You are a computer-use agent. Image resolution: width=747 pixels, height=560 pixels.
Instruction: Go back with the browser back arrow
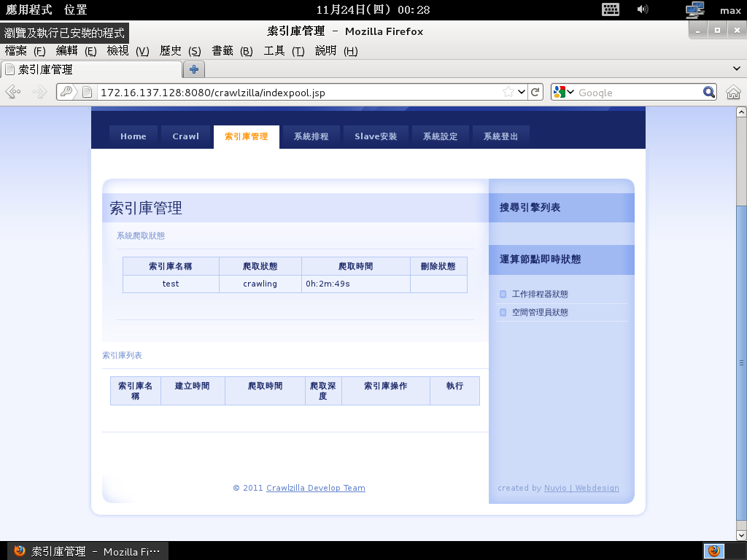point(13,91)
